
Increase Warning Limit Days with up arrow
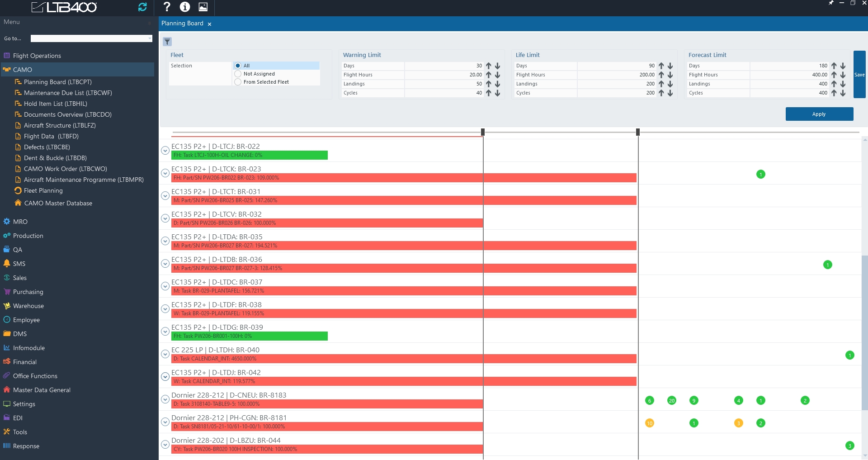(x=489, y=66)
